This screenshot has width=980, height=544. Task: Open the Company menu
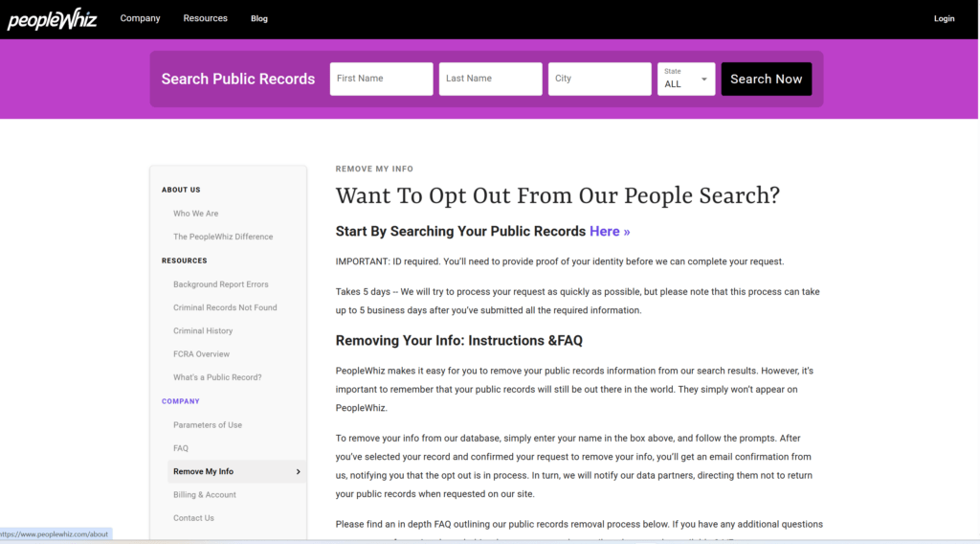coord(140,18)
